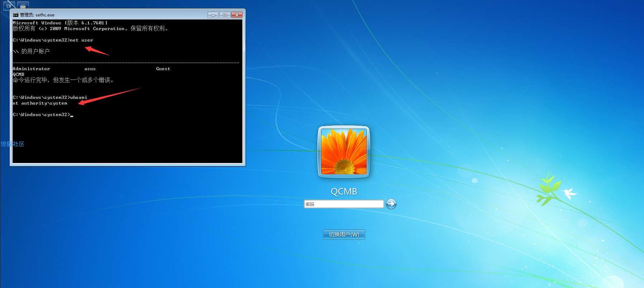Minimize the sethc.exe command window

[x=213, y=15]
